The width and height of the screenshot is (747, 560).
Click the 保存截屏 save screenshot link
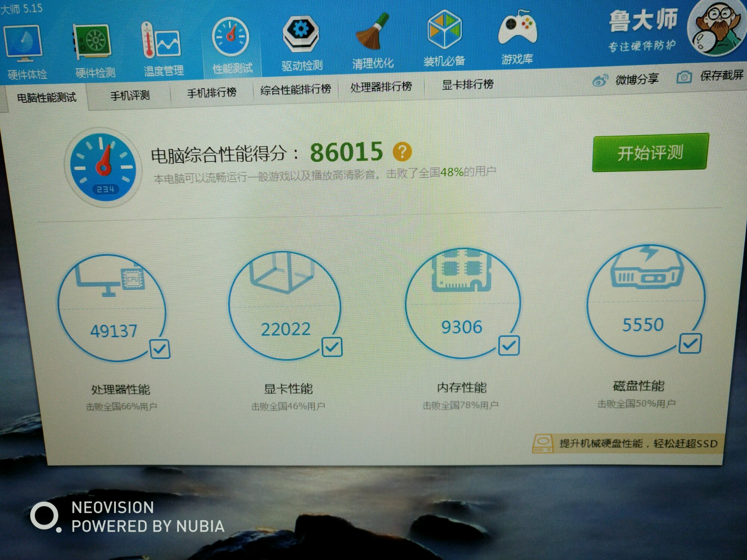721,75
